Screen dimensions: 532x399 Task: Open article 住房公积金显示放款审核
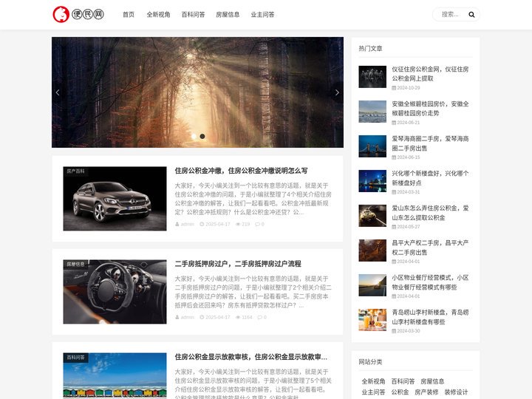tap(251, 357)
